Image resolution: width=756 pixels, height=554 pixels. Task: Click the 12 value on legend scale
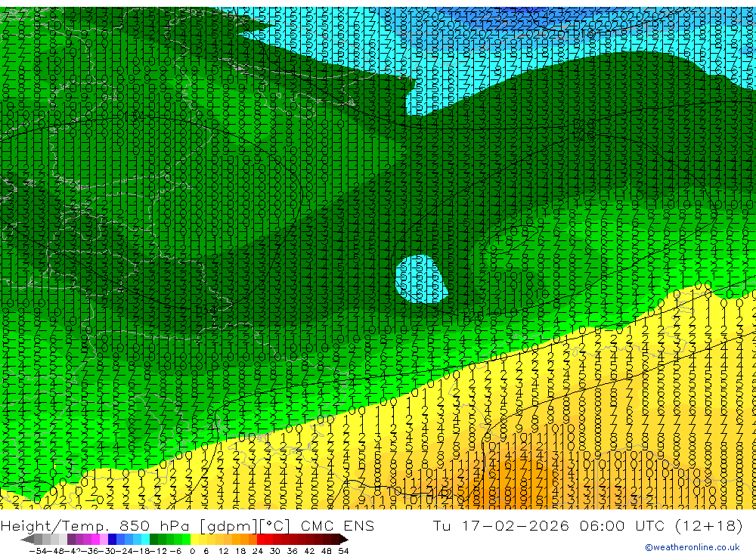point(223,551)
